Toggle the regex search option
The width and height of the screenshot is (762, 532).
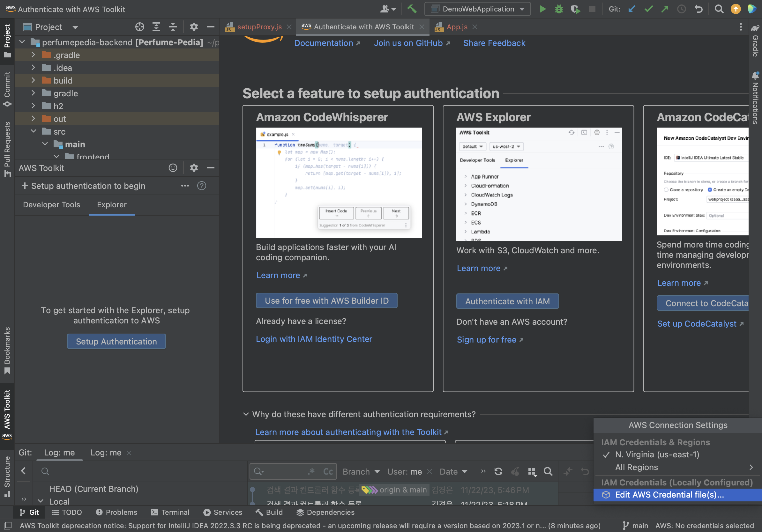(x=311, y=471)
